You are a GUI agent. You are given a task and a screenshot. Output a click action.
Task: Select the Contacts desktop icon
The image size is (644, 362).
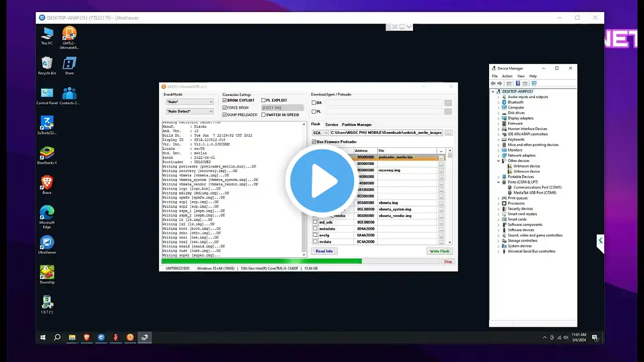pos(69,96)
